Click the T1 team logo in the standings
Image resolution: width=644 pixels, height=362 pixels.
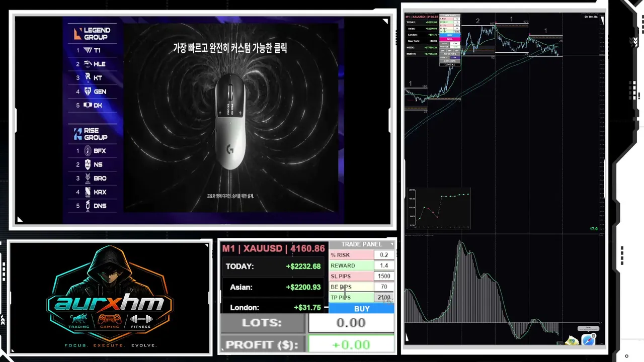tap(88, 50)
